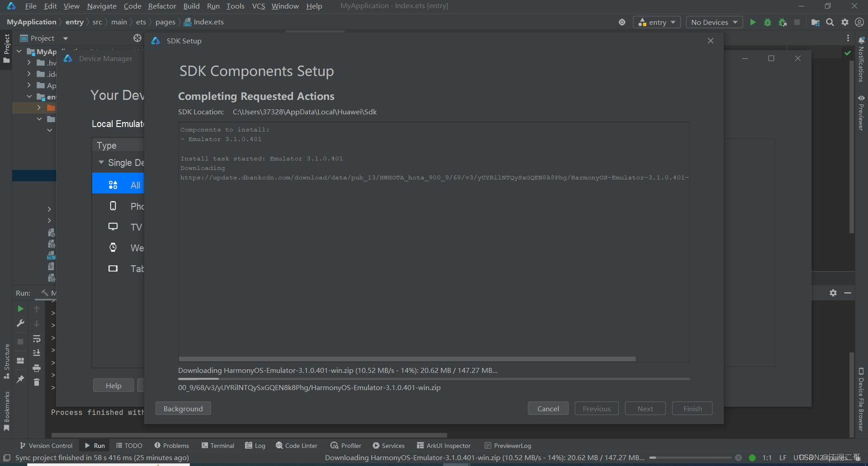
Task: Toggle the Project tool window stripe button
Action: click(x=6, y=48)
